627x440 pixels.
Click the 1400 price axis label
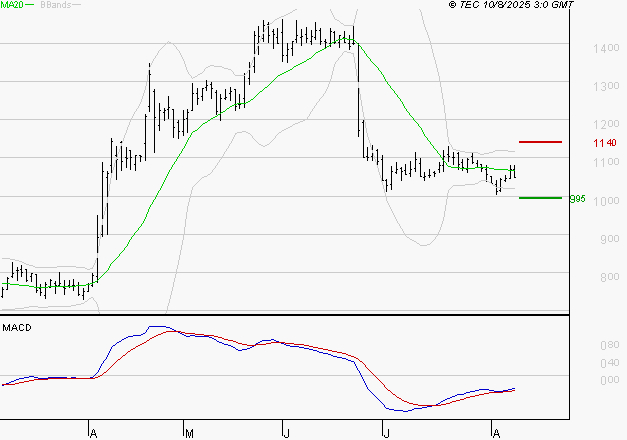[x=606, y=48]
